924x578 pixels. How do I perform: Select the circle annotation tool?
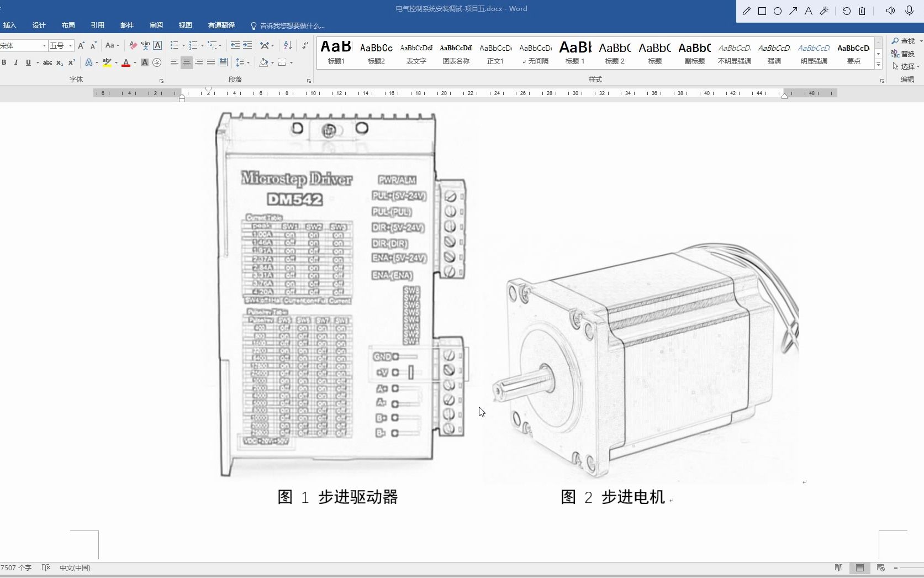(x=778, y=11)
